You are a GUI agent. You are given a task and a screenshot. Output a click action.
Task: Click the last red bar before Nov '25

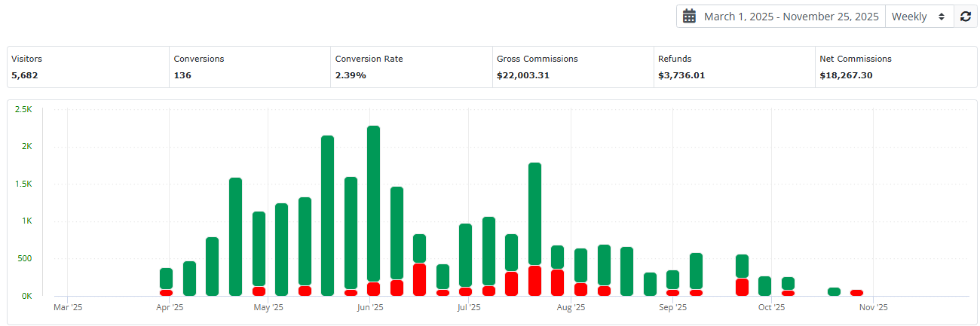point(856,293)
